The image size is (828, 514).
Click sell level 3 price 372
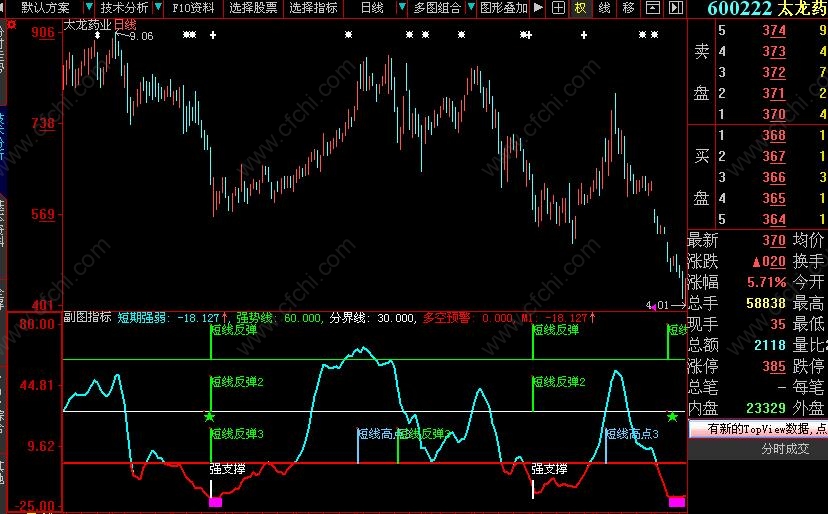(x=774, y=72)
